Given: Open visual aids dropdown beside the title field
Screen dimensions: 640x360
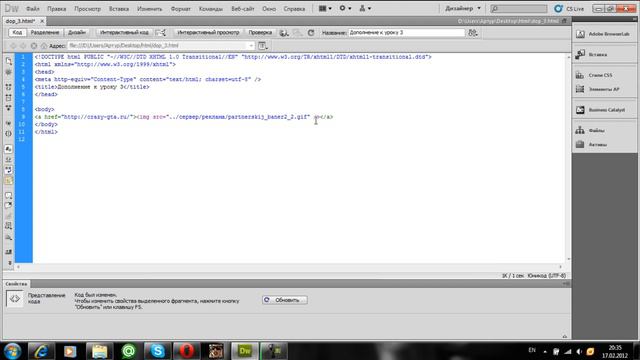Looking at the screenshot, I should coord(473,33).
